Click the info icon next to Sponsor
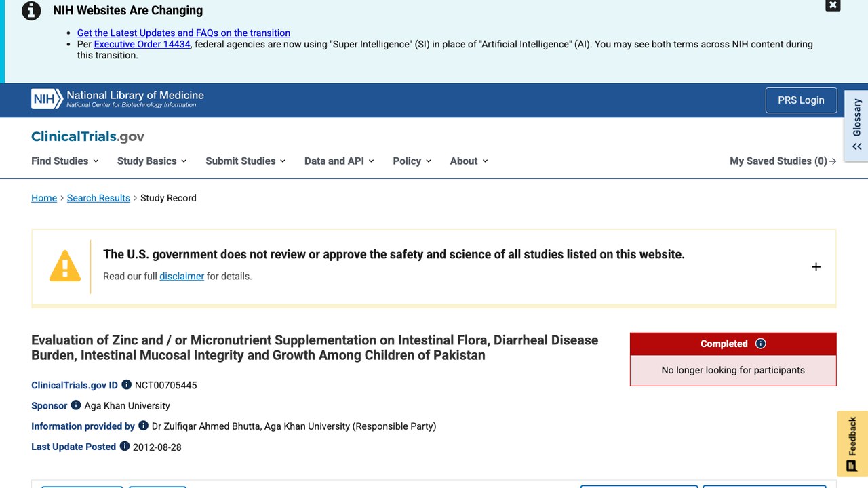The image size is (868, 488). [76, 405]
